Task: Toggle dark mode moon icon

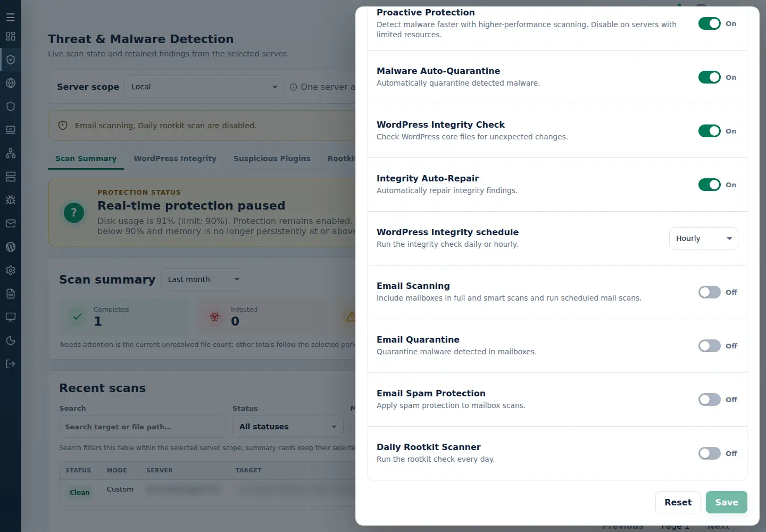Action: coord(11,340)
